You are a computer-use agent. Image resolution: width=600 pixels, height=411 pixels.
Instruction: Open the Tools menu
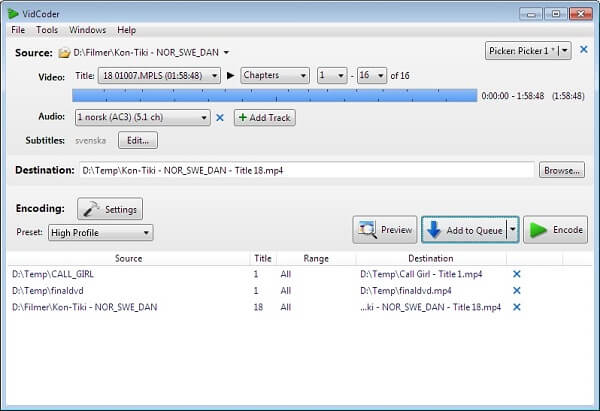(x=47, y=30)
